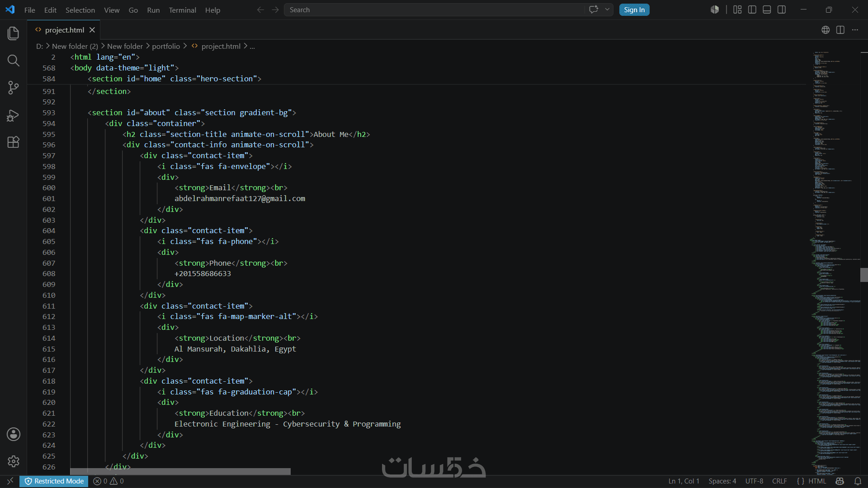
Task: Open the Selection menu
Action: tap(80, 10)
